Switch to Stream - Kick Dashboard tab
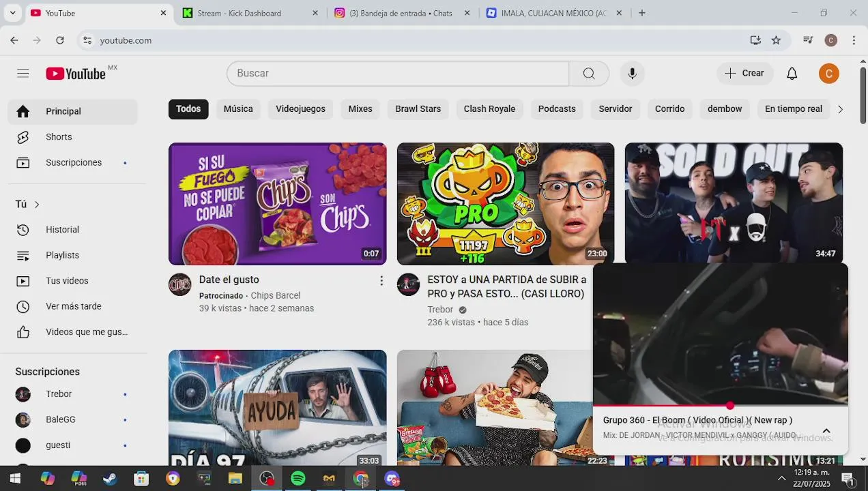The width and height of the screenshot is (868, 491). coord(250,13)
